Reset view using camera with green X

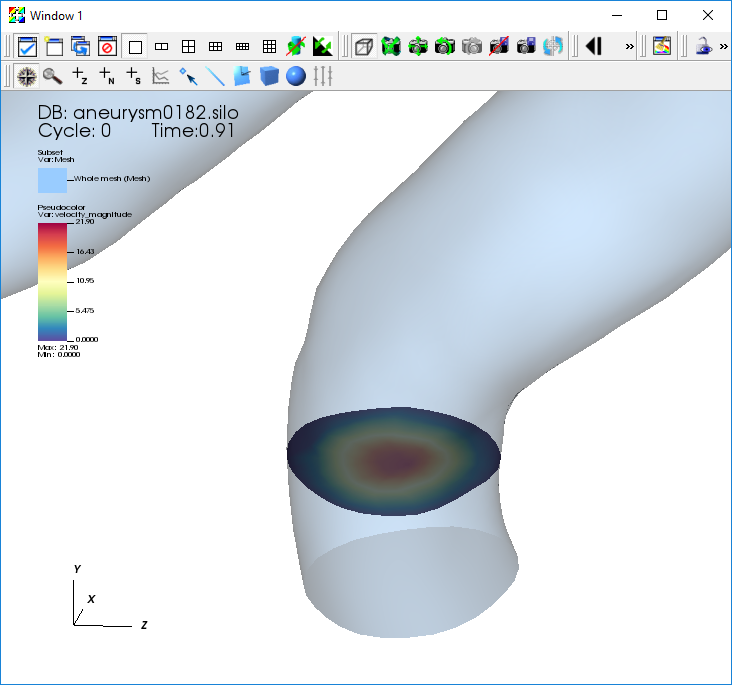(x=391, y=46)
